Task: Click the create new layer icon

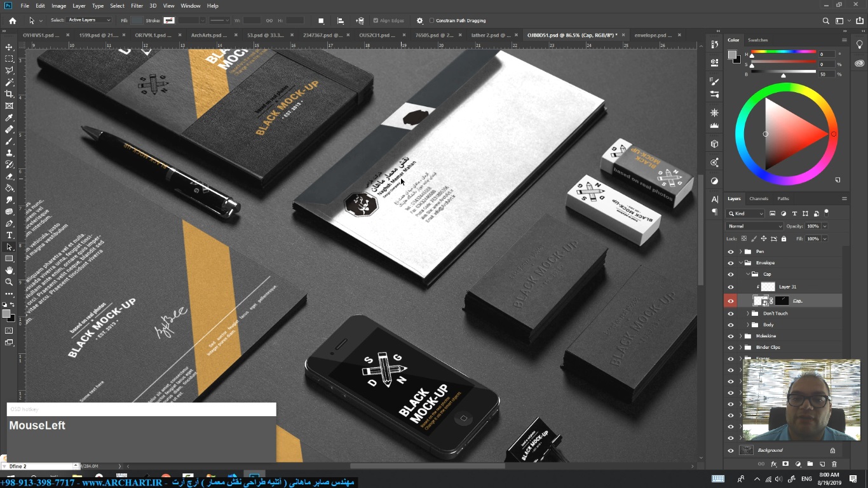Action: click(x=822, y=464)
